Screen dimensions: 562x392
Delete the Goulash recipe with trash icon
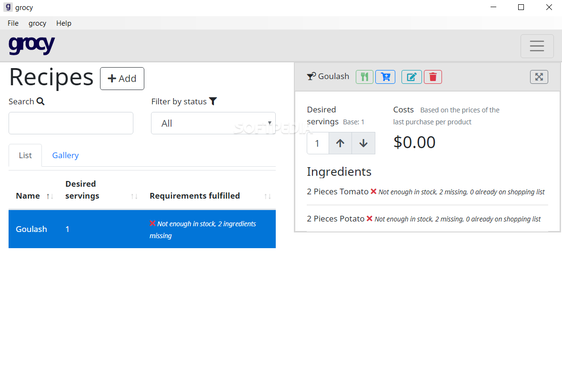pyautogui.click(x=432, y=77)
